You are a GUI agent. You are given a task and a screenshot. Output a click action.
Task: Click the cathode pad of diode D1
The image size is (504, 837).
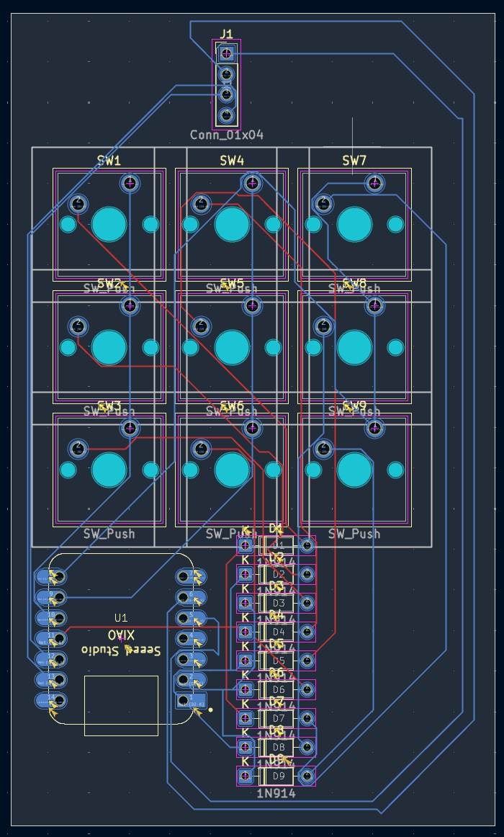[246, 545]
